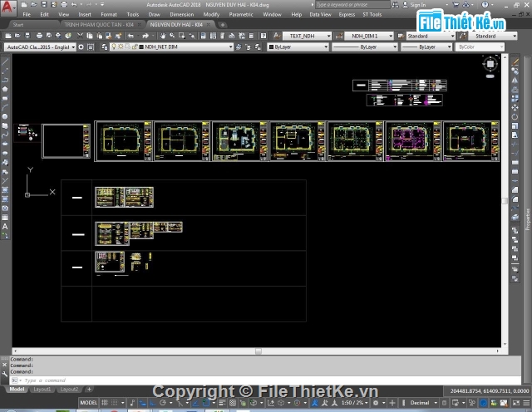
Task: Switch to TRINH PHAM QUOC TAN - K04 tab
Action: click(x=99, y=25)
